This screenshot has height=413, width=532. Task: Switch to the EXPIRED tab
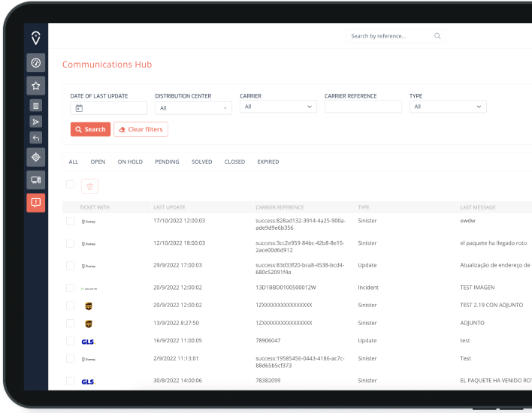point(268,161)
